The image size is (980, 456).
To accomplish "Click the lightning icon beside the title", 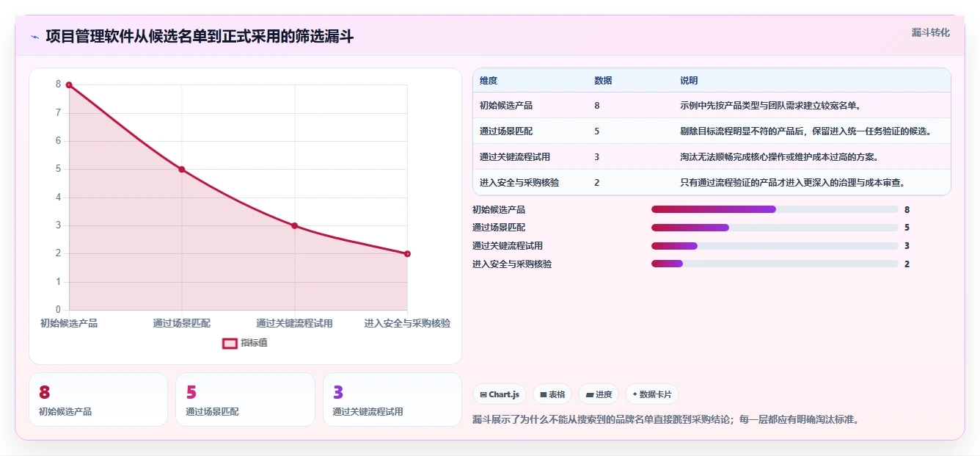I will click(34, 37).
